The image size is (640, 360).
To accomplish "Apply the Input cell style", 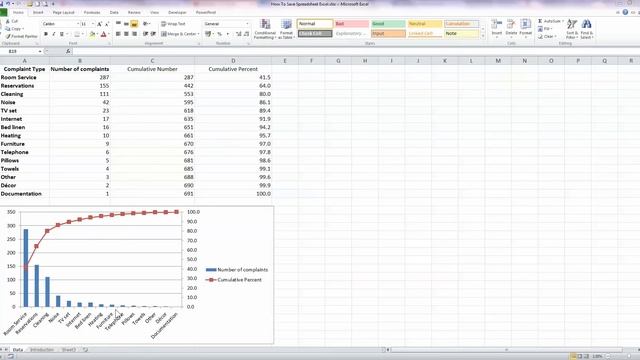I will point(388,33).
